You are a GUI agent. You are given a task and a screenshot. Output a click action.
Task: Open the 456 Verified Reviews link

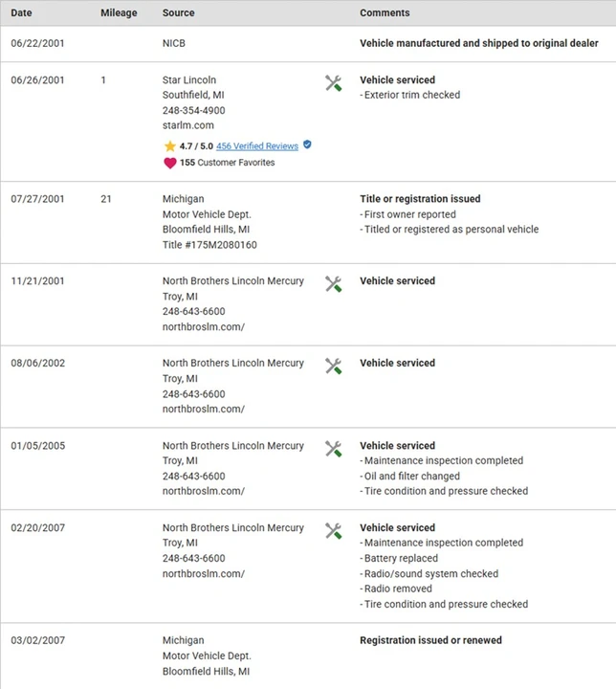(x=257, y=145)
